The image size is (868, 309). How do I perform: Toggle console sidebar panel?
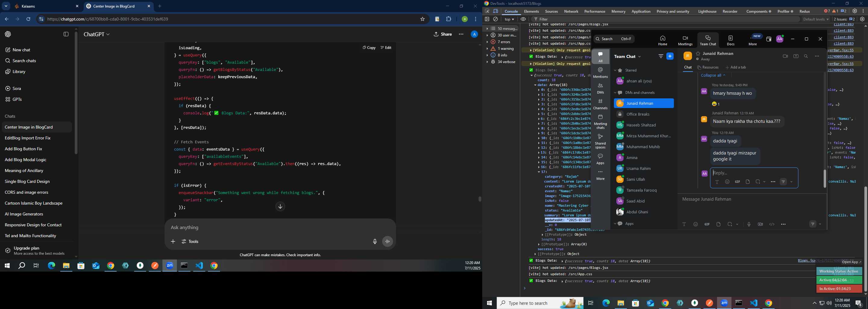487,19
